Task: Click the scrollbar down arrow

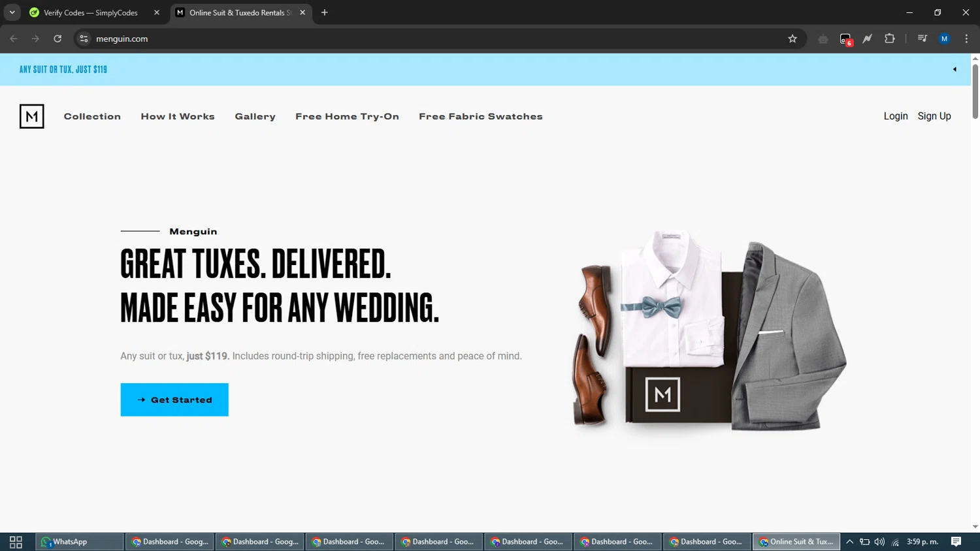Action: 975,527
